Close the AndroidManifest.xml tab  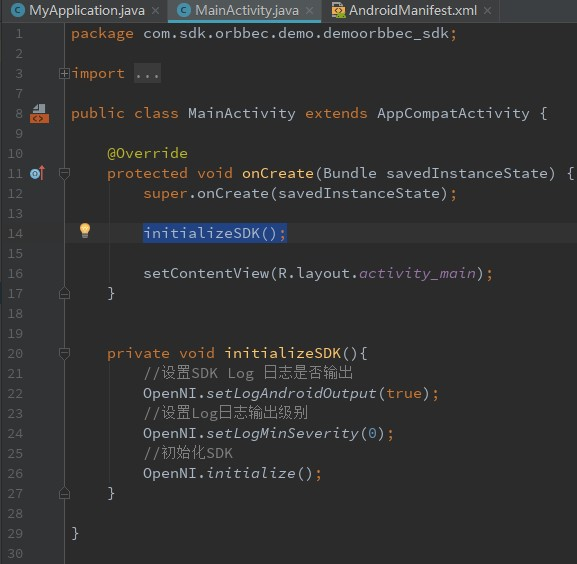click(488, 11)
